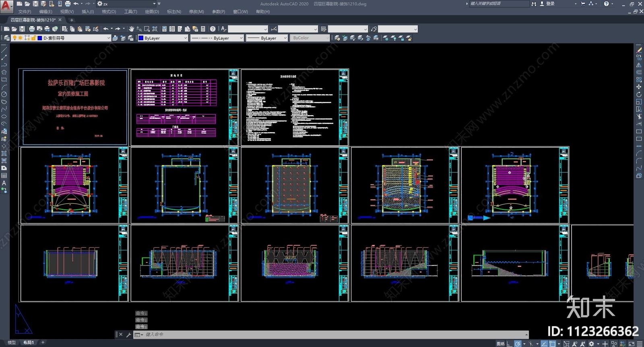Toggle layer freeze sun icon for current layer
The image size is (644, 347).
click(x=21, y=38)
